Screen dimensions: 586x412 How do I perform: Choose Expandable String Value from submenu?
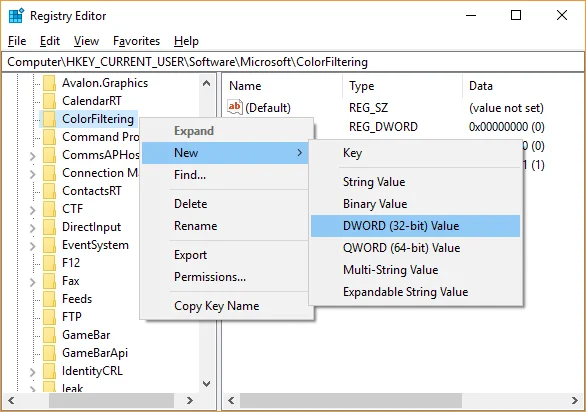click(x=415, y=292)
